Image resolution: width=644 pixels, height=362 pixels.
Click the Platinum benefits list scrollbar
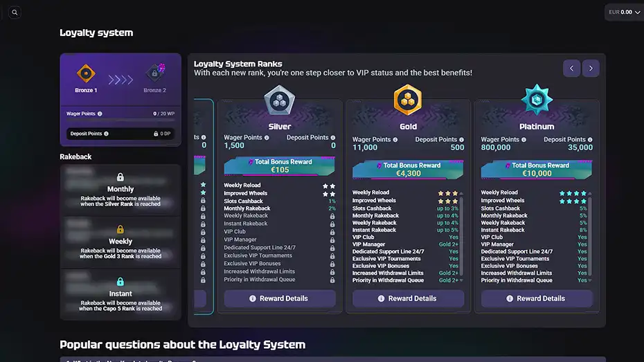click(x=590, y=237)
